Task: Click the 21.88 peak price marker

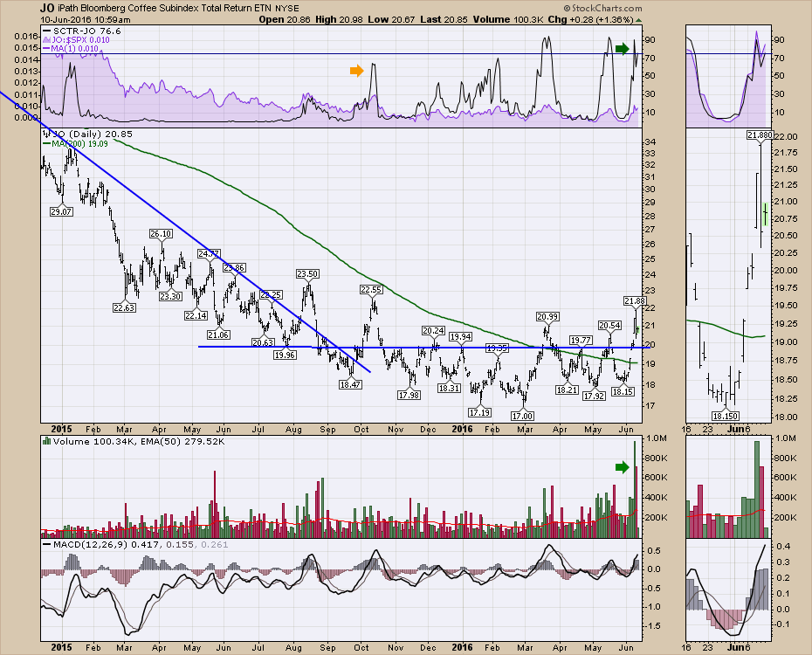Action: tap(635, 301)
